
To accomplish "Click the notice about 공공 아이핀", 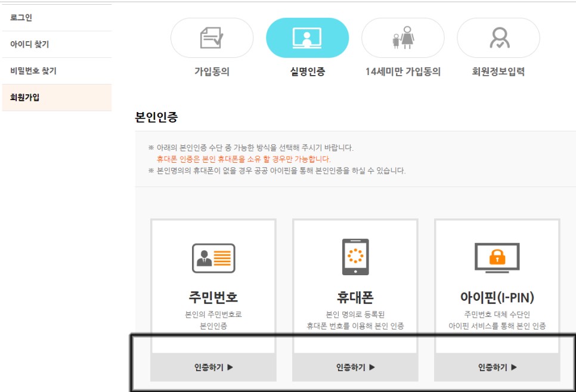I will pos(277,170).
